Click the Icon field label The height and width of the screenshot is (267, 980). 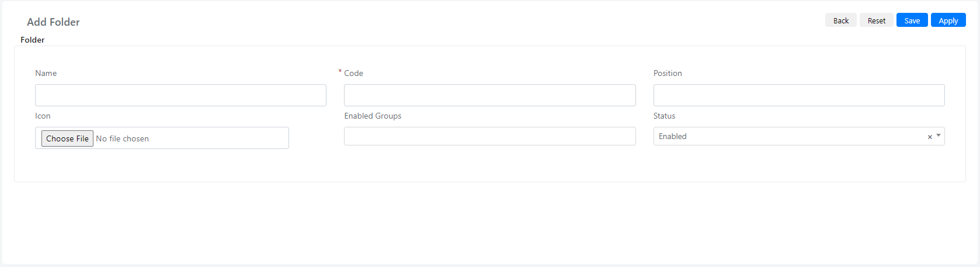[43, 116]
